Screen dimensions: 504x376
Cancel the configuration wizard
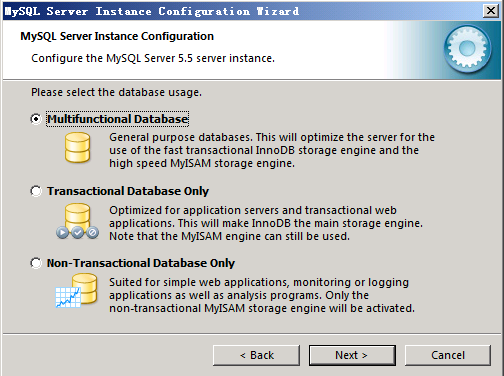(x=448, y=355)
